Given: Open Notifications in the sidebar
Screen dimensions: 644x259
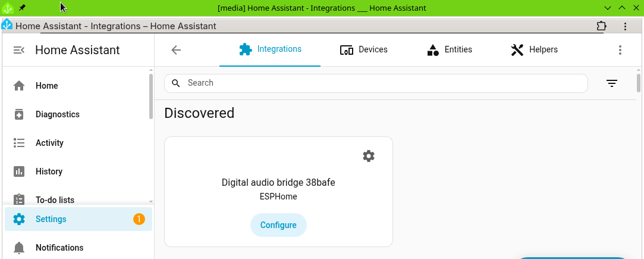Looking at the screenshot, I should click(59, 248).
